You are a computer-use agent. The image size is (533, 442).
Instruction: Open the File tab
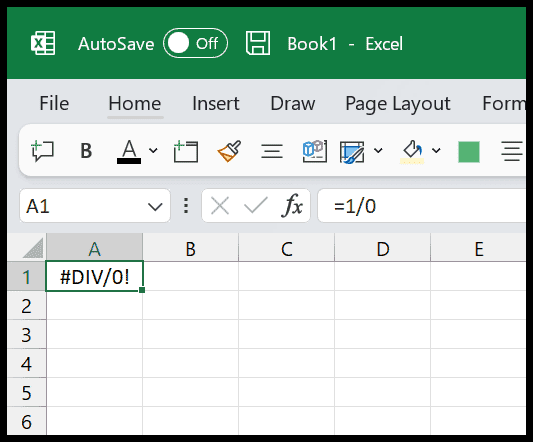[54, 103]
